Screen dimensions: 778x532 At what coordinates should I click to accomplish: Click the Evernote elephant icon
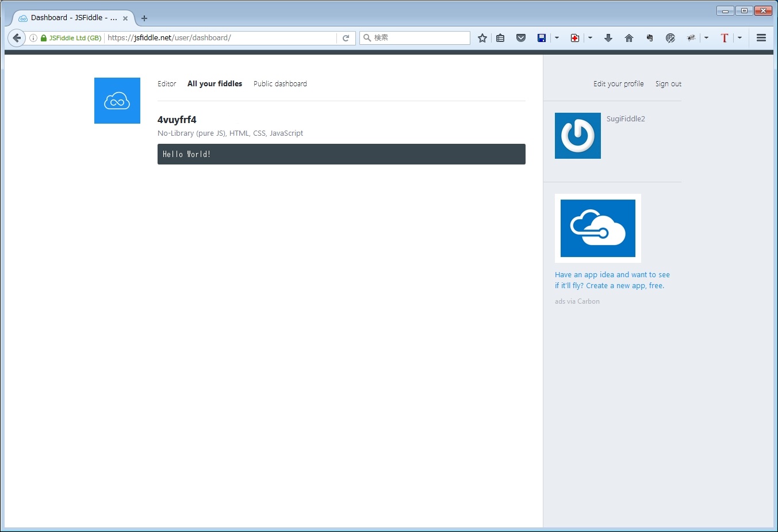(650, 38)
